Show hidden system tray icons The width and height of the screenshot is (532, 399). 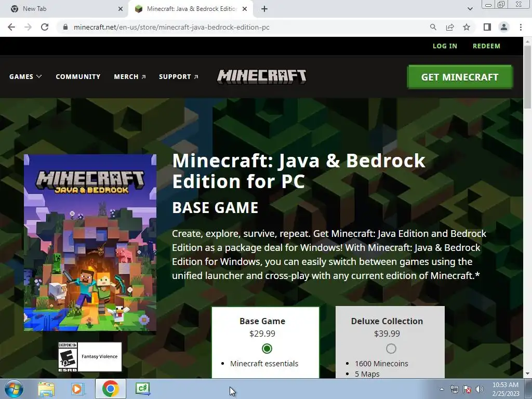[442, 389]
